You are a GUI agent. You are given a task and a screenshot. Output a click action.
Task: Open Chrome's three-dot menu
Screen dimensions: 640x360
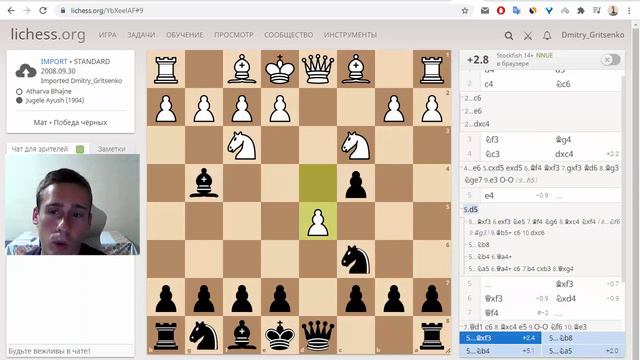tap(629, 11)
